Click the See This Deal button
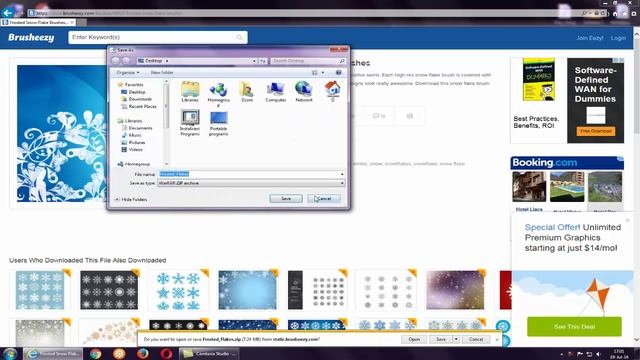This screenshot has width=640, height=360. [574, 327]
